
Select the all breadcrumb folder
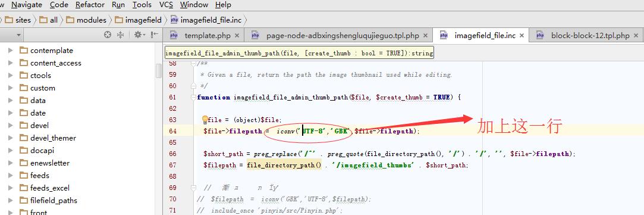[49, 20]
